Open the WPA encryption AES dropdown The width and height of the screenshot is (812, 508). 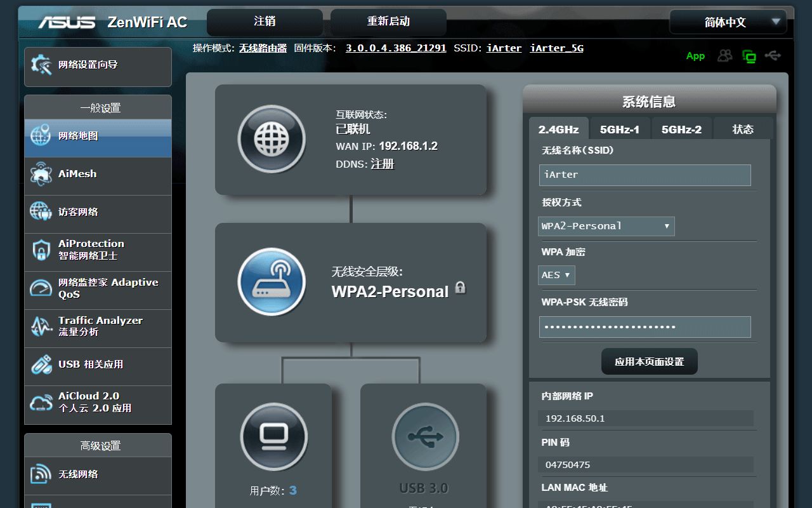(x=556, y=275)
